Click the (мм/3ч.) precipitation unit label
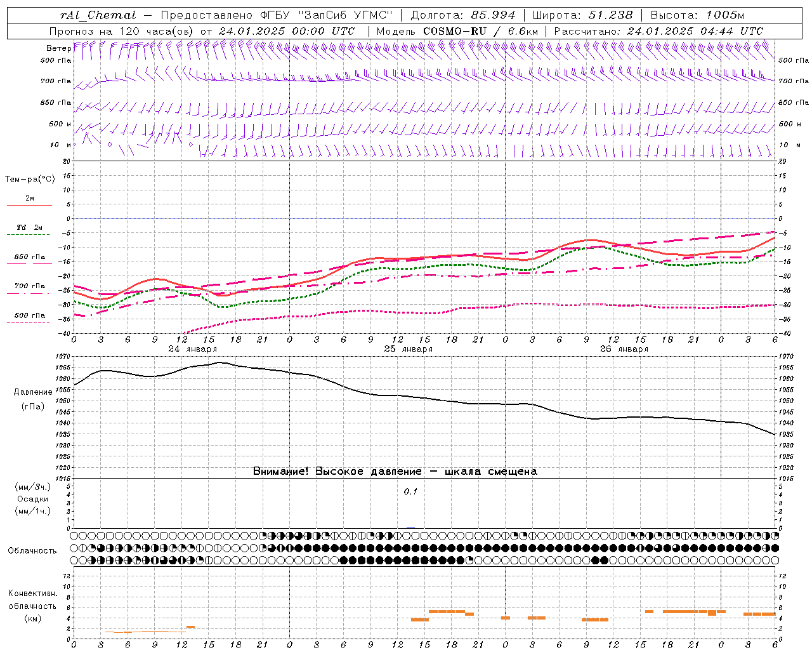Screen dimensions: 812x650 [x=32, y=487]
